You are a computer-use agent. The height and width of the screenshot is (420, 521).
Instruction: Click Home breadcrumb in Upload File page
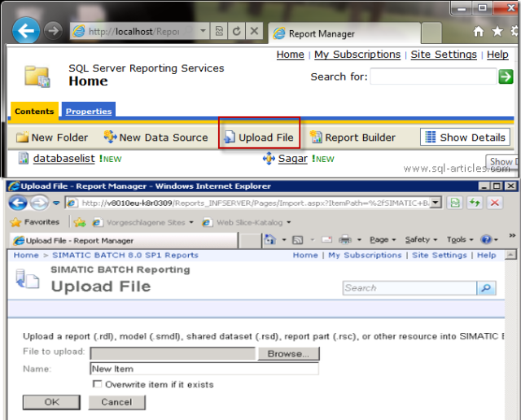[x=26, y=255]
